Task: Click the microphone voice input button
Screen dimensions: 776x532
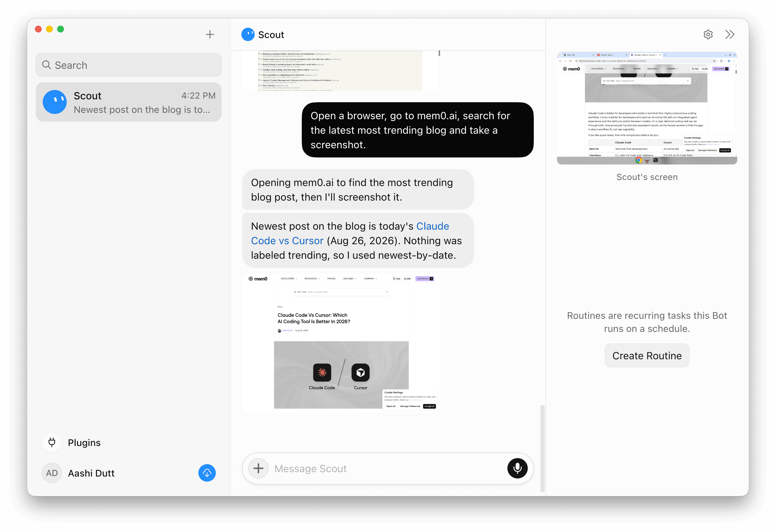Action: pos(517,468)
